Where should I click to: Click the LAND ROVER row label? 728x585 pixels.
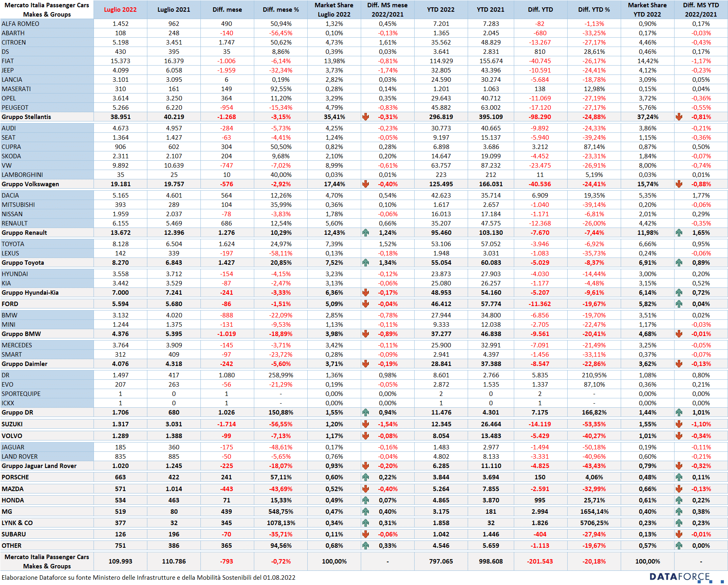coord(19,457)
